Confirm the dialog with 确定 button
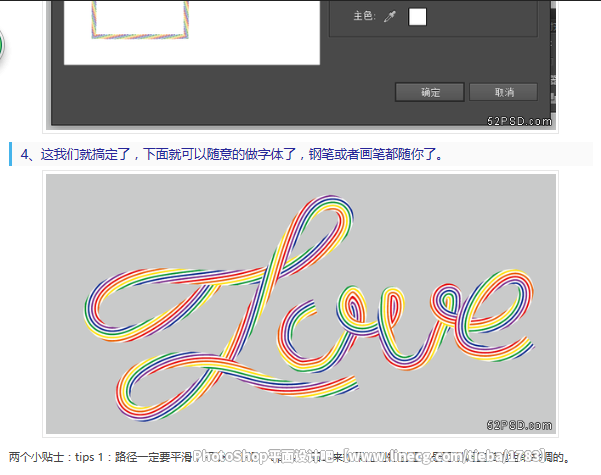Image resolution: width=601 pixels, height=475 pixels. tap(430, 92)
